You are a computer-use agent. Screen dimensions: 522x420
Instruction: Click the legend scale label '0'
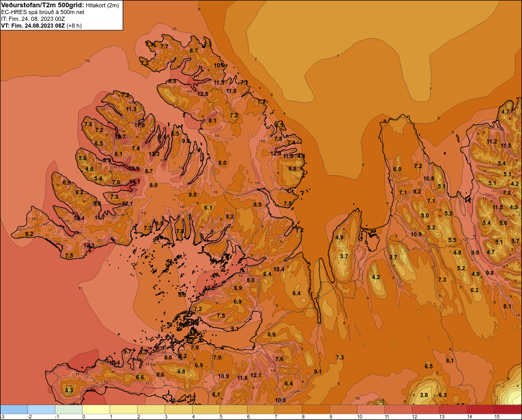84,417
